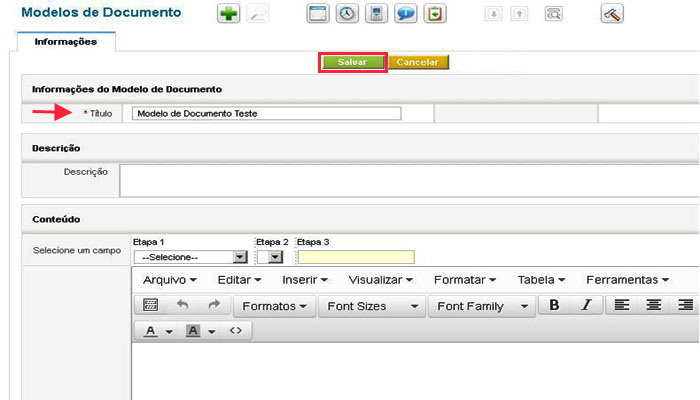The height and width of the screenshot is (400, 700).
Task: Click the clipboard with arrow icon
Action: tap(435, 14)
